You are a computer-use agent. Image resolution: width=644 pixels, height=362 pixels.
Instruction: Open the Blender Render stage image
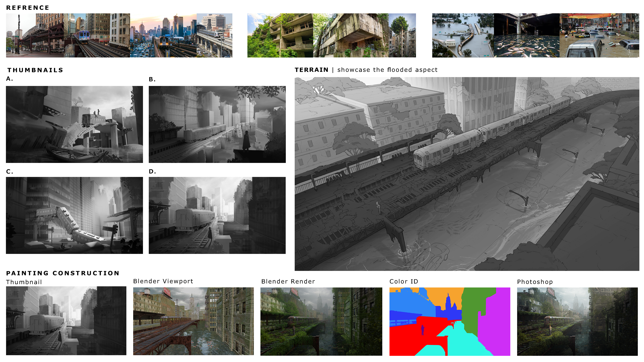click(321, 322)
